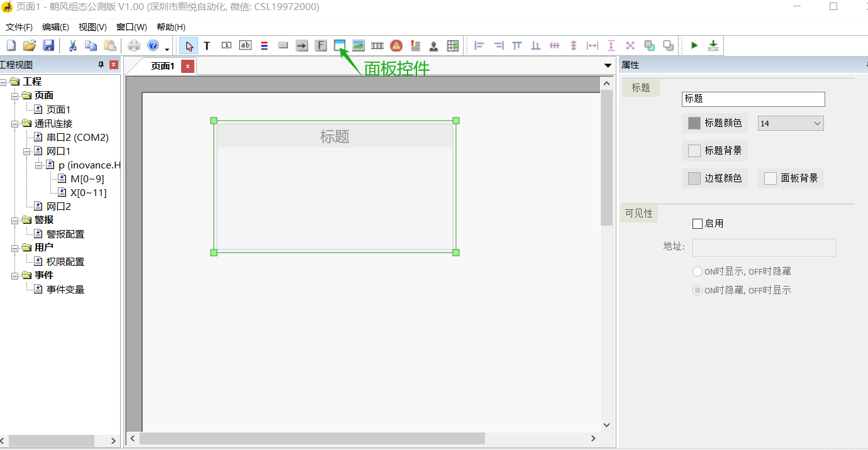Run the project with green play icon

pyautogui.click(x=694, y=45)
